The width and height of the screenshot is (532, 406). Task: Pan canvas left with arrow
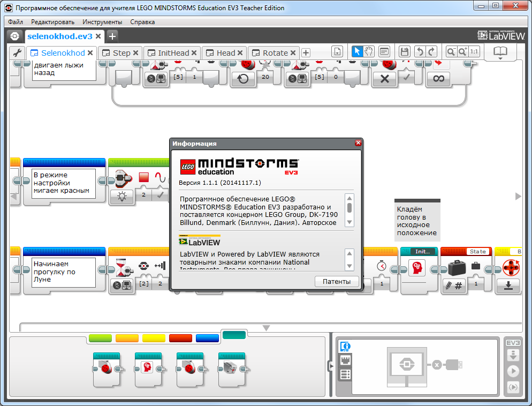click(13, 196)
